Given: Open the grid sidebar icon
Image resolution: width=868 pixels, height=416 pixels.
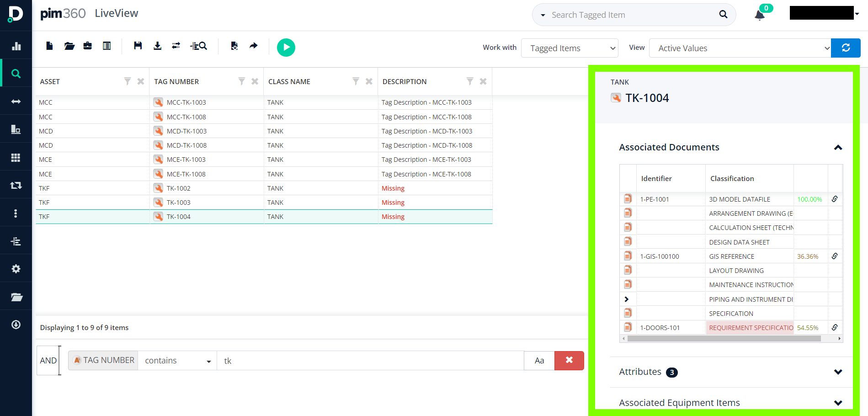Looking at the screenshot, I should pos(16,157).
